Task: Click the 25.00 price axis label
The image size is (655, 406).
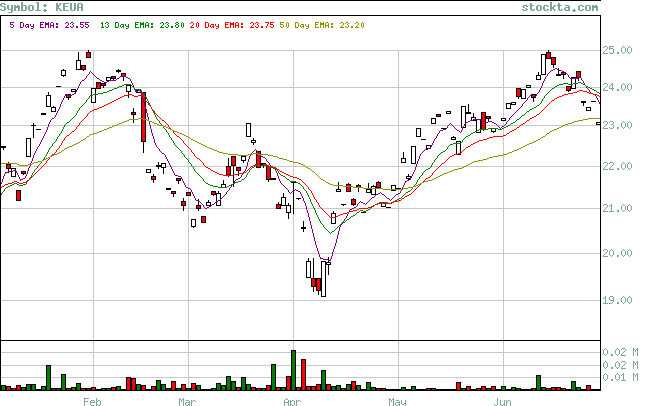Action: 617,50
